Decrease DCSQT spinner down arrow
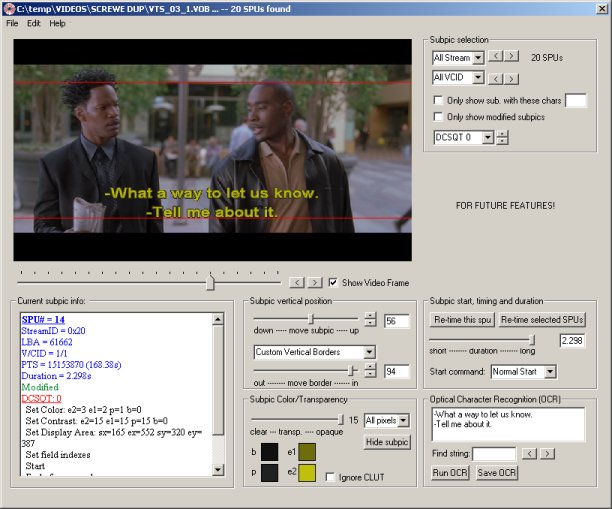This screenshot has height=509, width=612. pos(502,141)
